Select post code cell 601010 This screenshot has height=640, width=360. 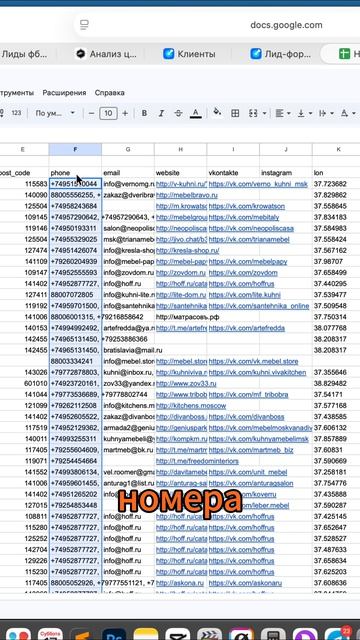click(x=24, y=384)
